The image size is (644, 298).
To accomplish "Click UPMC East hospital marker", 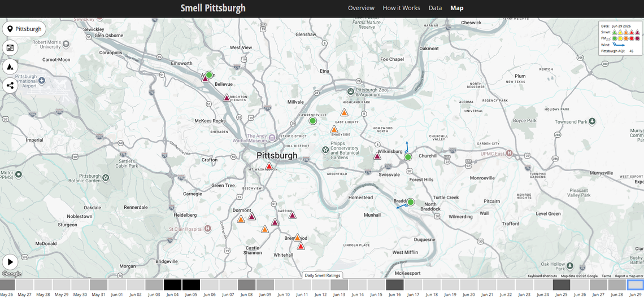I will pyautogui.click(x=510, y=153).
